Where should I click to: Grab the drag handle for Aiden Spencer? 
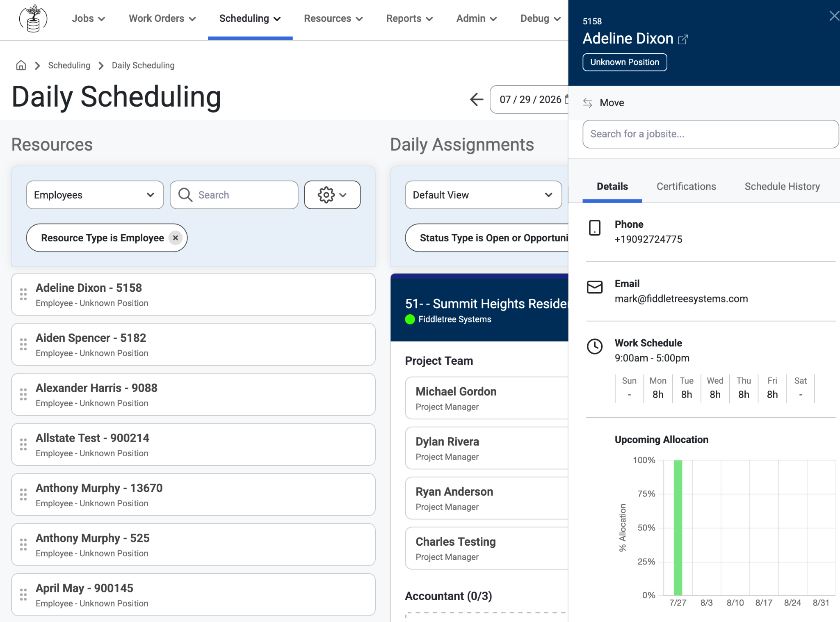pos(23,344)
